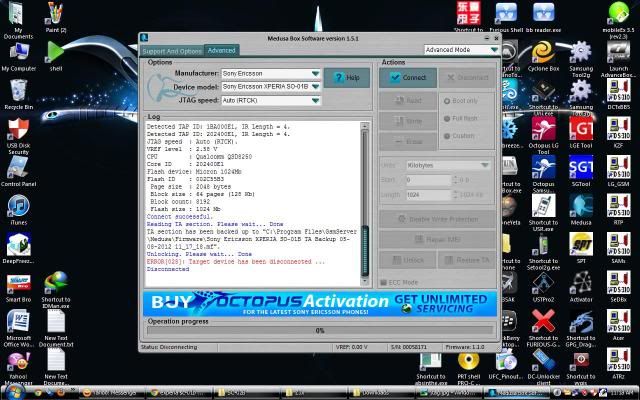Open the mobileEx 3.5 desktop icon

(618, 20)
